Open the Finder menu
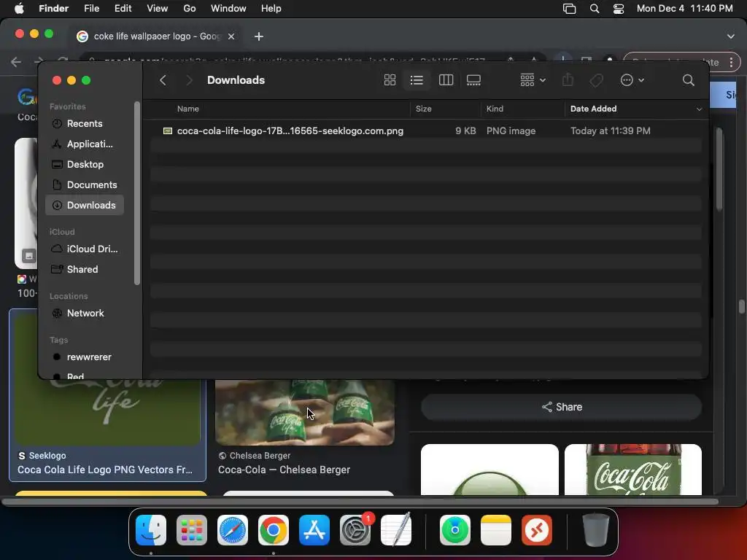The height and width of the screenshot is (560, 747). pyautogui.click(x=53, y=9)
